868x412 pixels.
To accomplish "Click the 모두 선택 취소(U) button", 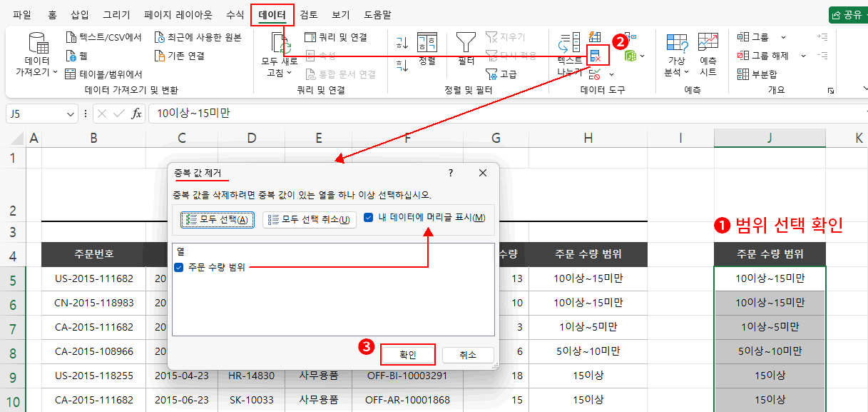I will point(309,219).
